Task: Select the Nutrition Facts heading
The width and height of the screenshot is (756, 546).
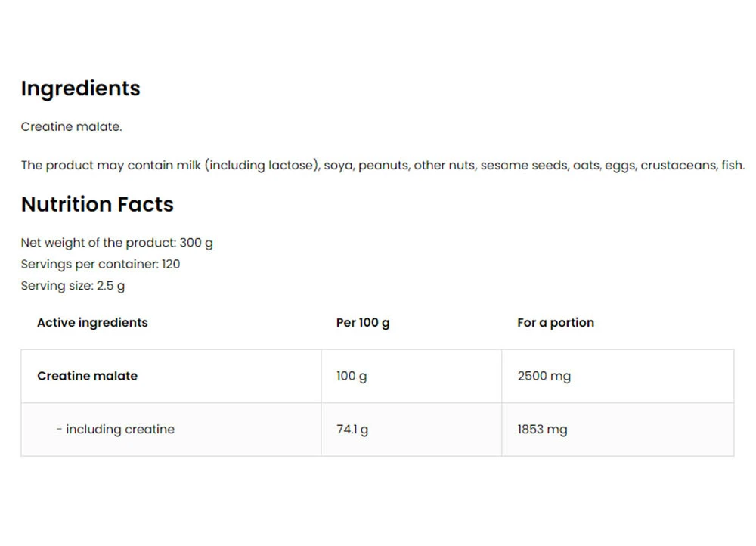Action: coord(97,205)
